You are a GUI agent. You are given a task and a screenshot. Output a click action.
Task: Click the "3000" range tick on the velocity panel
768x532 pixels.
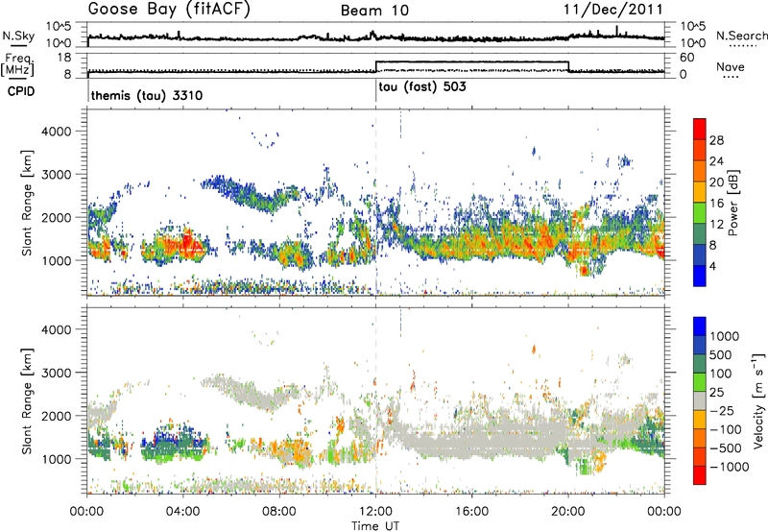(x=56, y=373)
